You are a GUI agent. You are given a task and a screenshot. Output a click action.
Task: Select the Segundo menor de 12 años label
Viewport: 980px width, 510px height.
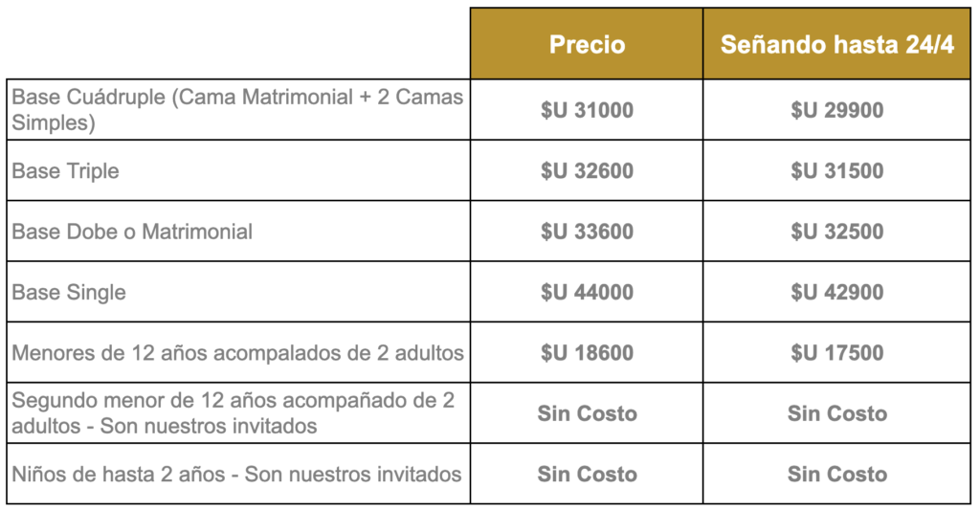pos(233,413)
